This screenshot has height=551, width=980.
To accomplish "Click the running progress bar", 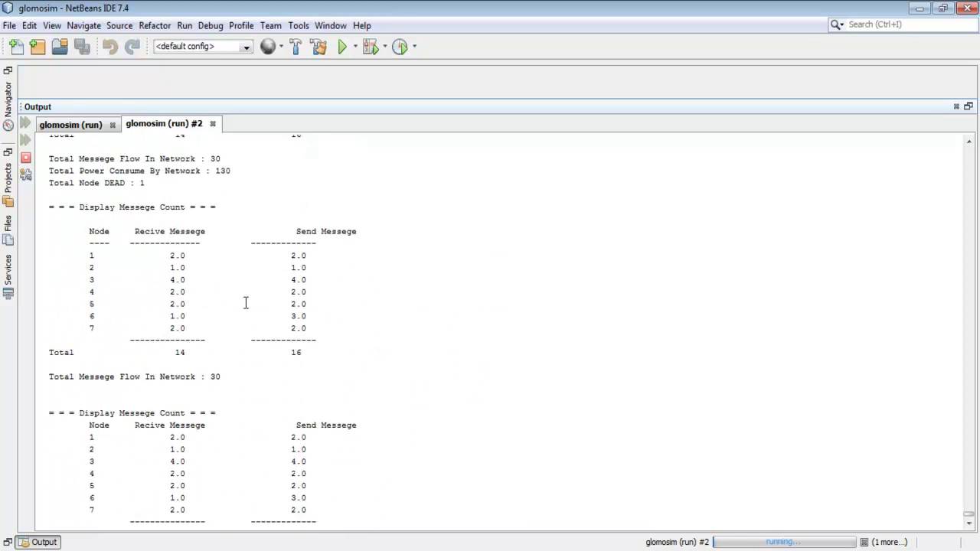I will click(x=784, y=542).
